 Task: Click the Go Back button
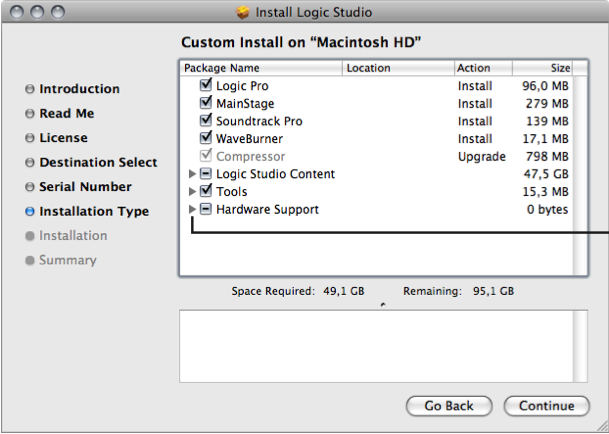(449, 406)
